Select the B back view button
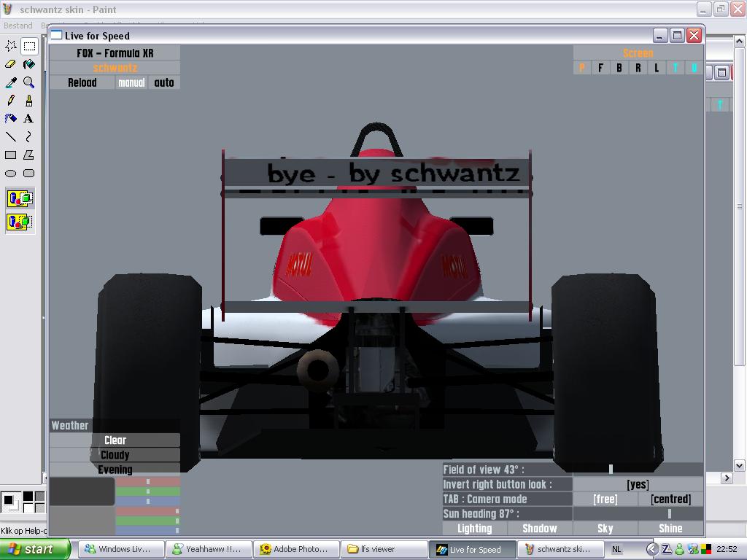747x560 pixels. point(619,68)
